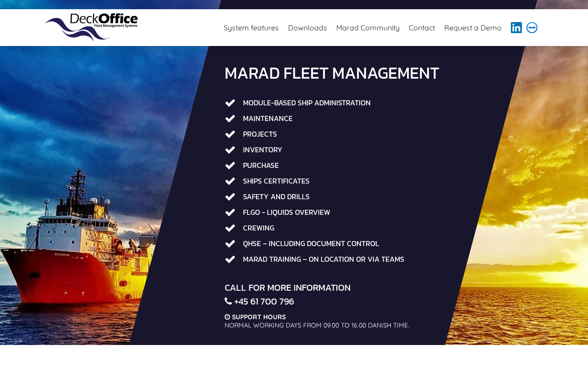
Task: Click the Marad Fleet Management heading
Action: pos(332,73)
